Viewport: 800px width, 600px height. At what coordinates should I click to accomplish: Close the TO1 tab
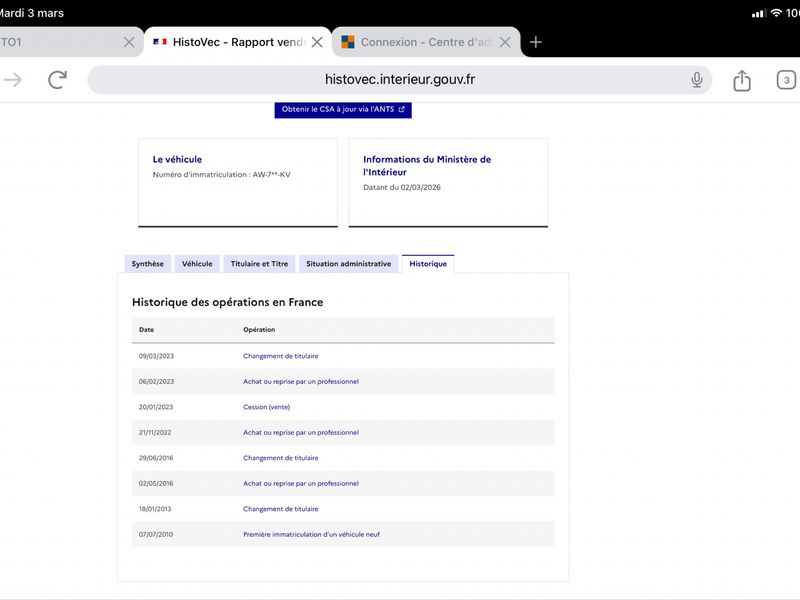click(x=129, y=42)
